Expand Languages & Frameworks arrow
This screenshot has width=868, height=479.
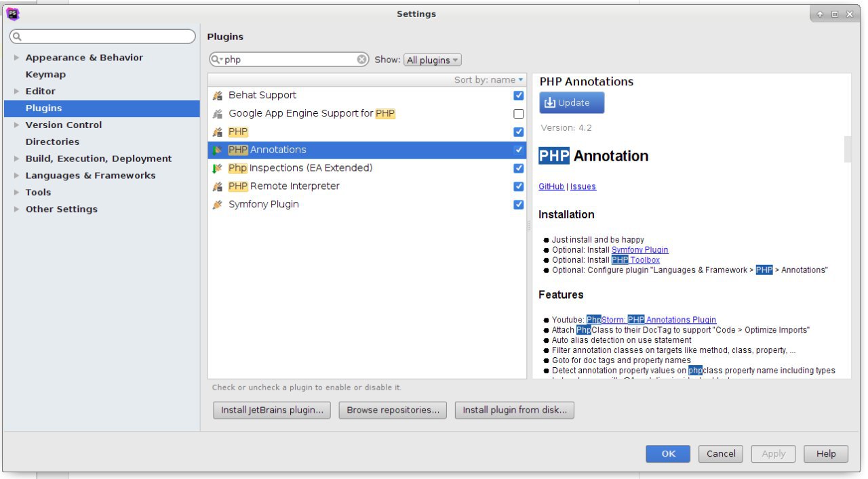point(16,175)
